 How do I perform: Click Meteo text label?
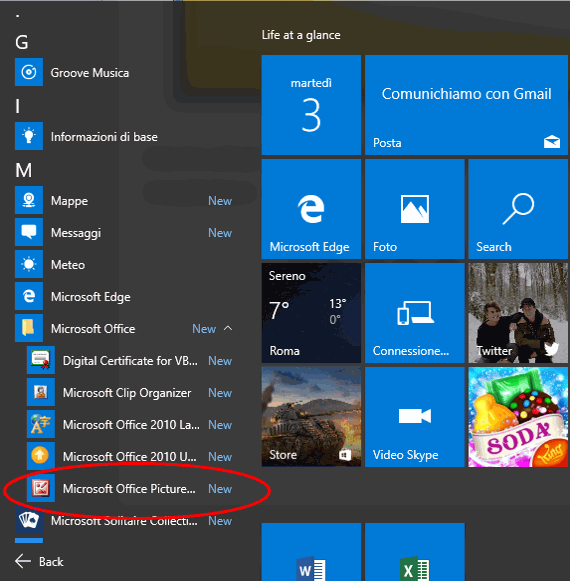point(68,265)
